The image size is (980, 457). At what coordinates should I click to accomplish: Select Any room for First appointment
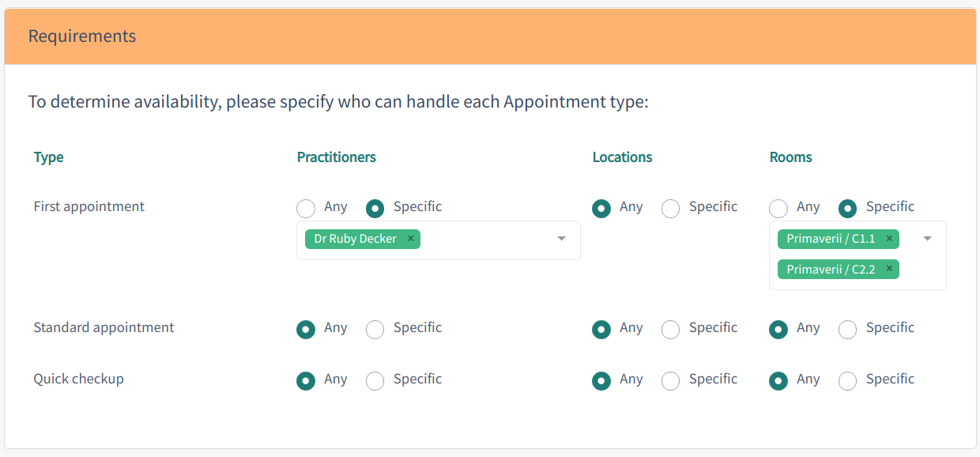(778, 209)
